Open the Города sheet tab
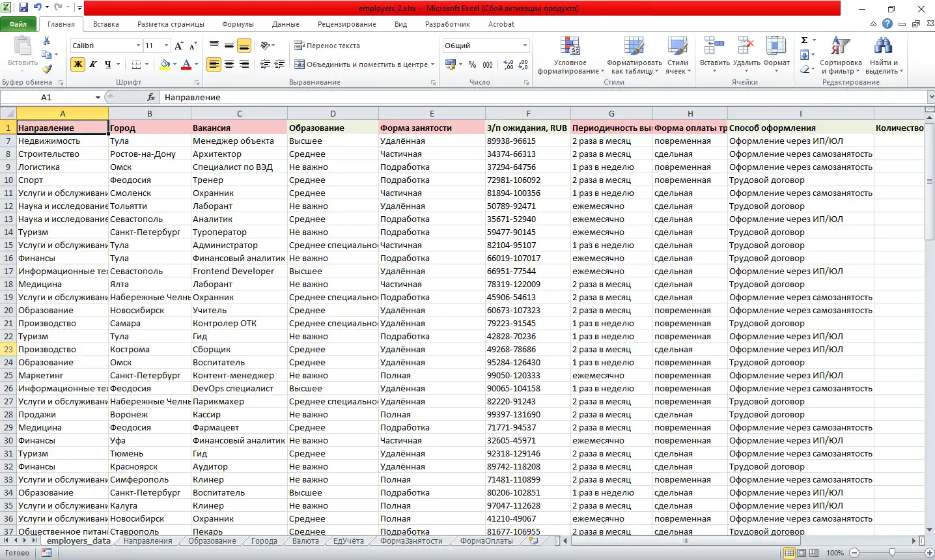The image size is (935, 560). pyautogui.click(x=264, y=541)
